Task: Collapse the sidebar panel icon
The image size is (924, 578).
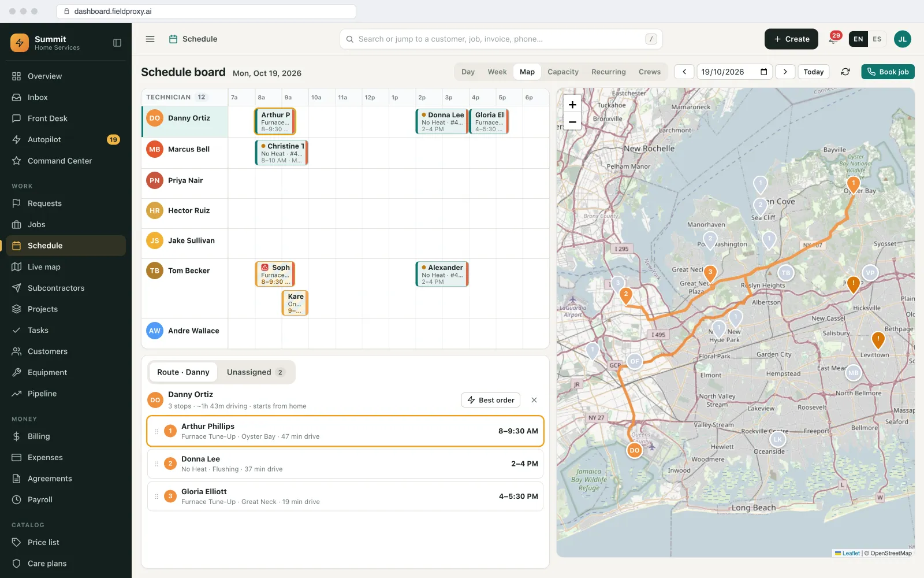Action: tap(117, 43)
